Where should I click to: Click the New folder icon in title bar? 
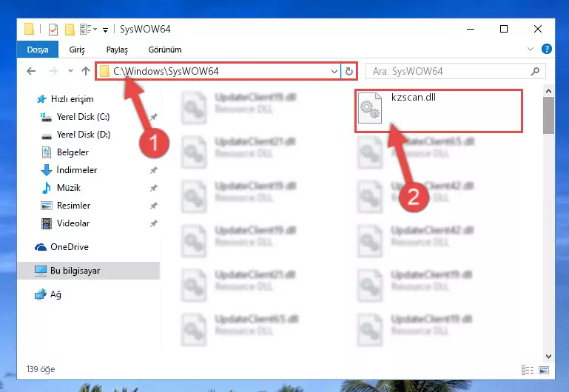click(x=70, y=30)
